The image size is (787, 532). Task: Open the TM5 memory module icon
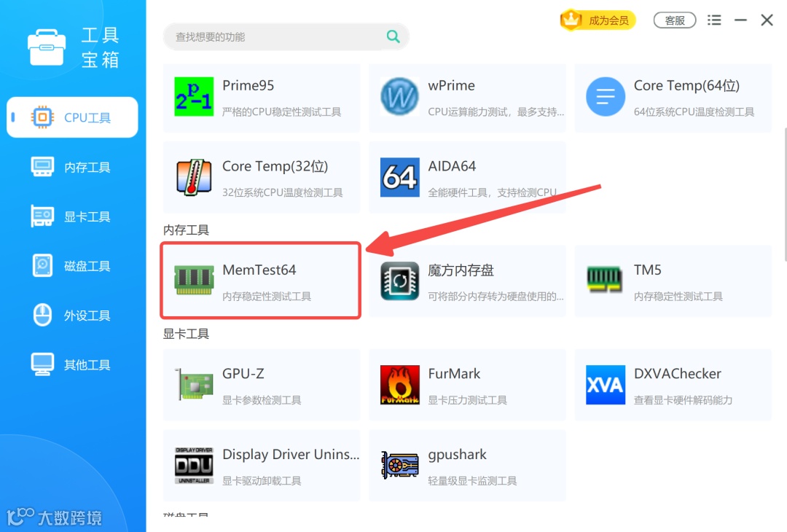(x=604, y=280)
